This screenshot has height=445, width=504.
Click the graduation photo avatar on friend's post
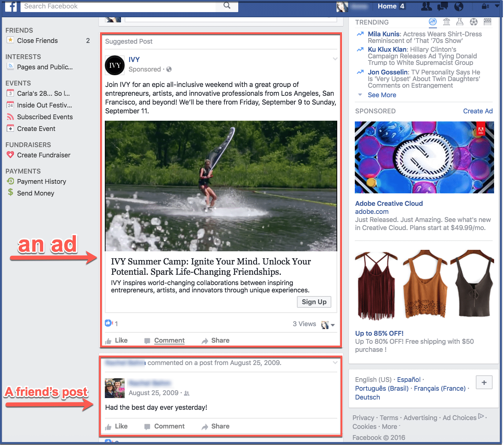click(x=115, y=388)
